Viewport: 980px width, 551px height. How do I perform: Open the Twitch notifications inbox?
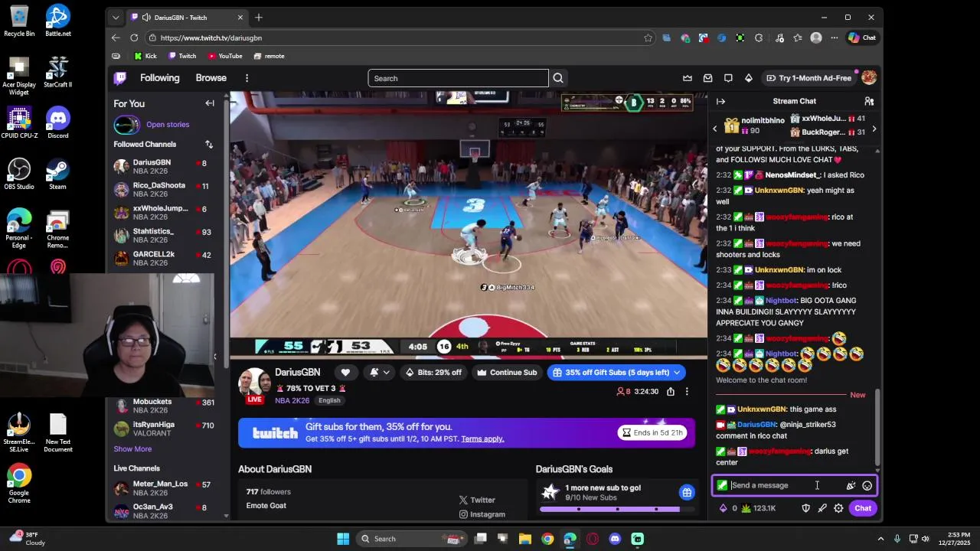pos(707,78)
